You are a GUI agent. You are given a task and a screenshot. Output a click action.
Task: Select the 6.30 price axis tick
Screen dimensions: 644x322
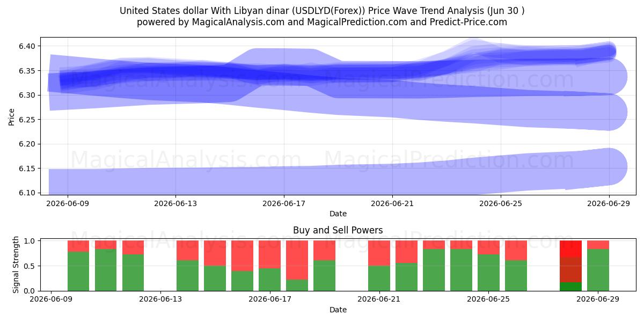[27, 95]
